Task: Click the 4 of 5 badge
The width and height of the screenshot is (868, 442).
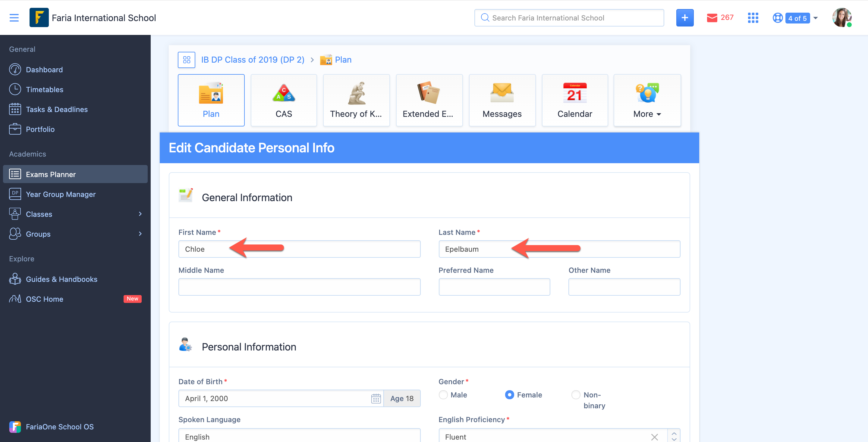Action: 797,18
